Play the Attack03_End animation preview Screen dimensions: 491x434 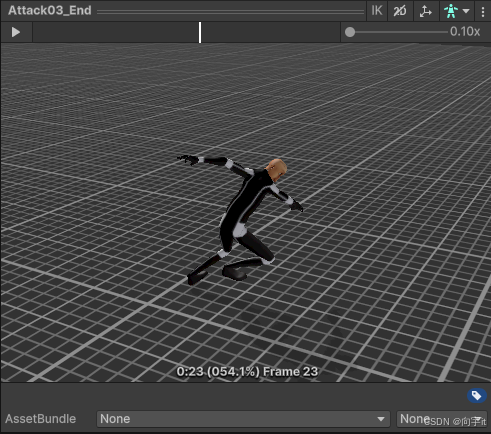coord(16,32)
